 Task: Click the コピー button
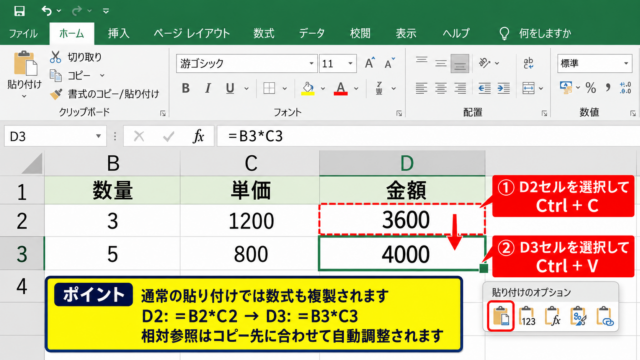70,76
